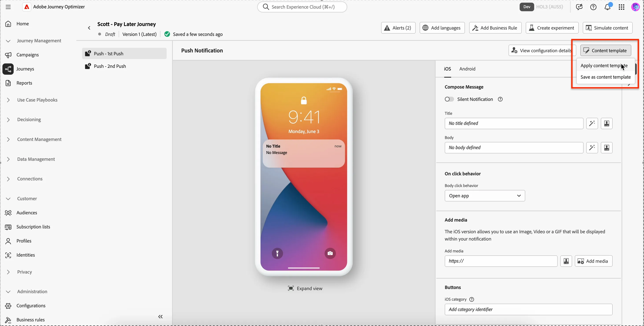Expand the Data Management section

[x=8, y=159]
